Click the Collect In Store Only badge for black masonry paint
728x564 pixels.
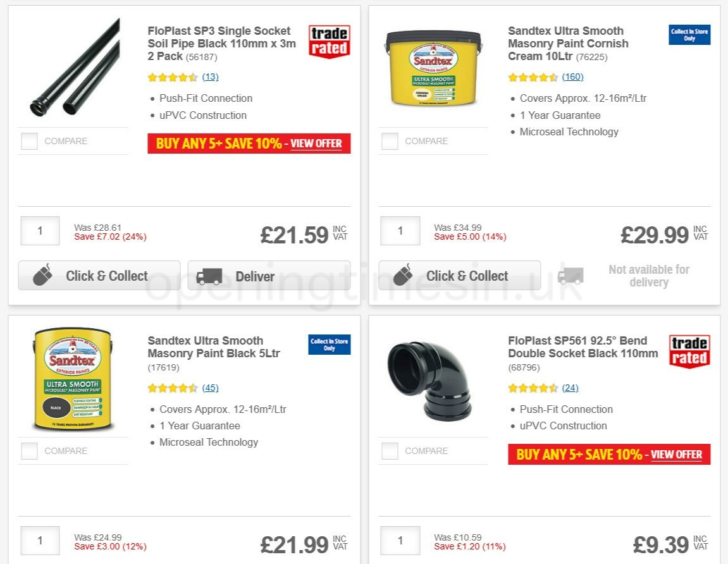(329, 345)
